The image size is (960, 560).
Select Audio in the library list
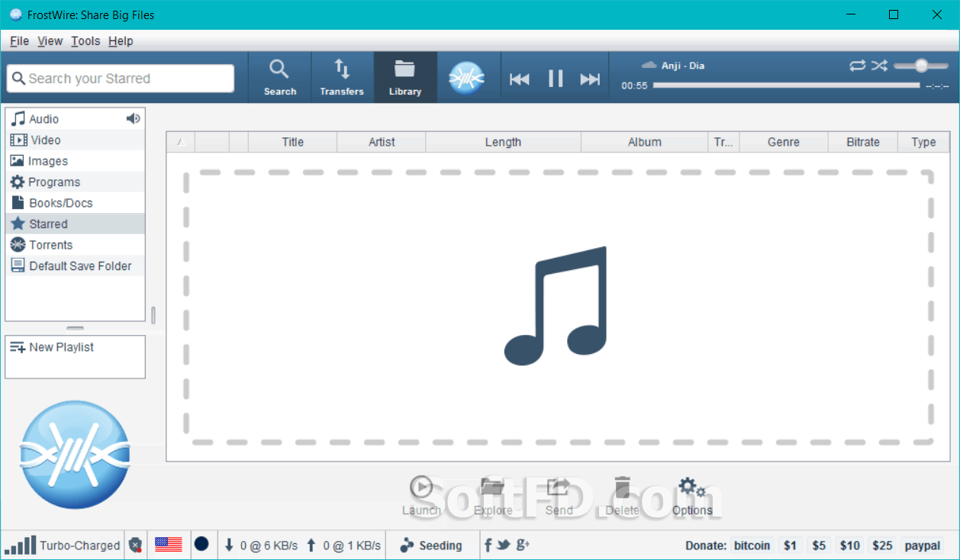[75, 119]
